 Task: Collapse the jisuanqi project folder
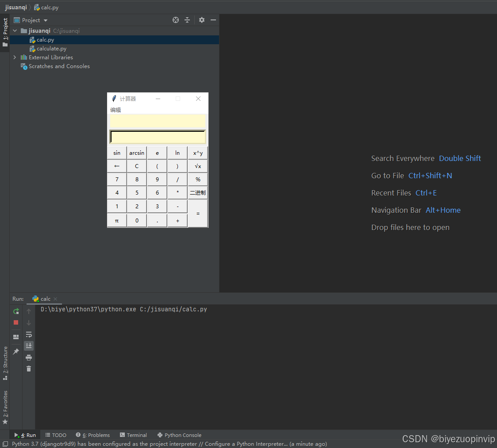coord(15,31)
